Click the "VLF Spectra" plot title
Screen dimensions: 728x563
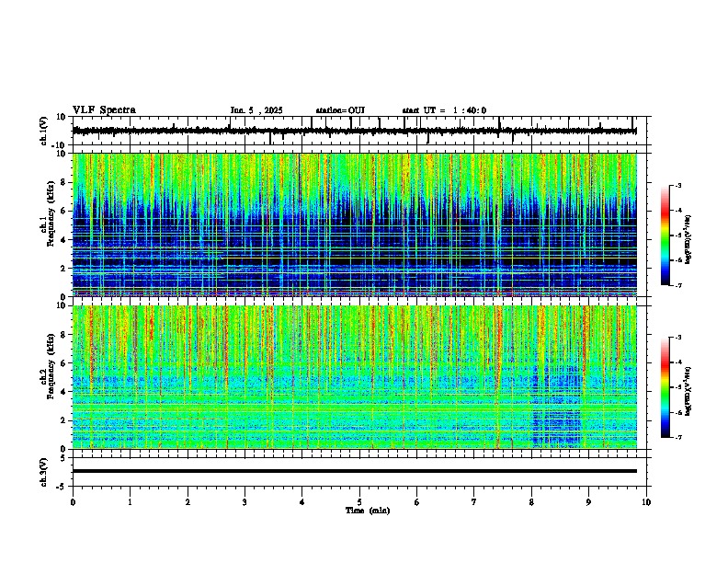click(x=104, y=110)
